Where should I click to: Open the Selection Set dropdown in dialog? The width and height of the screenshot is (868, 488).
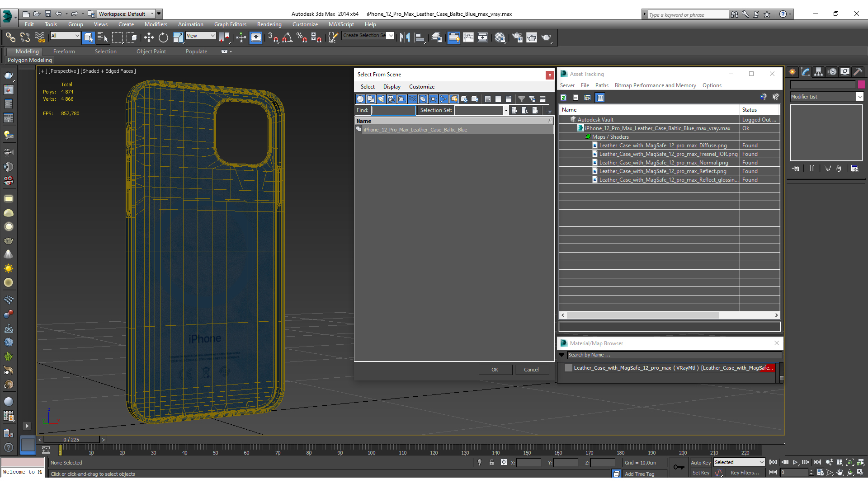pos(506,110)
